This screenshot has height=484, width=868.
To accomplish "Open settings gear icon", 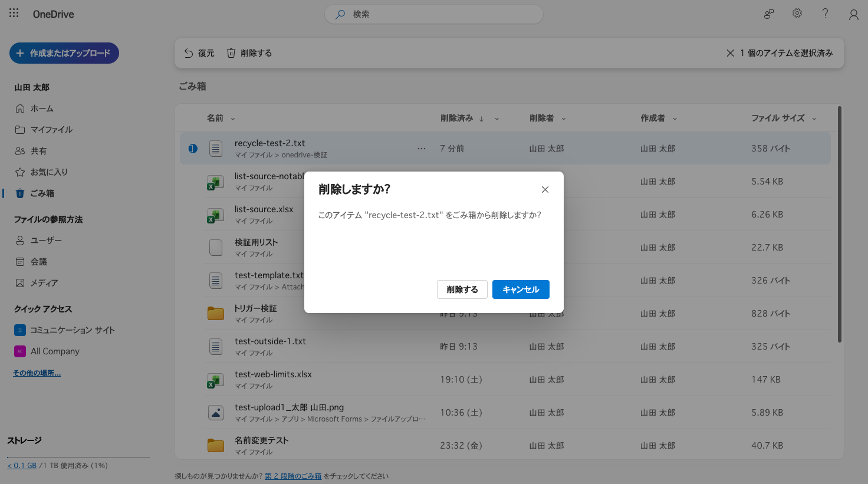I will coord(797,13).
